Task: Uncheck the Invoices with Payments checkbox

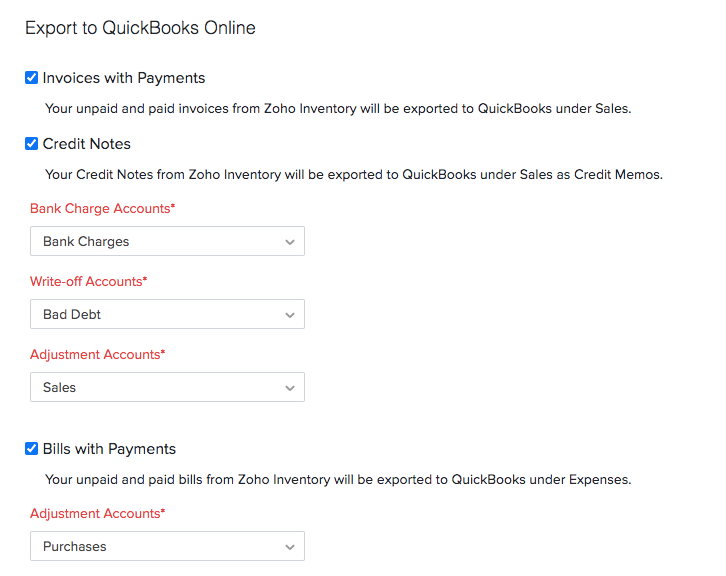Action: (32, 78)
